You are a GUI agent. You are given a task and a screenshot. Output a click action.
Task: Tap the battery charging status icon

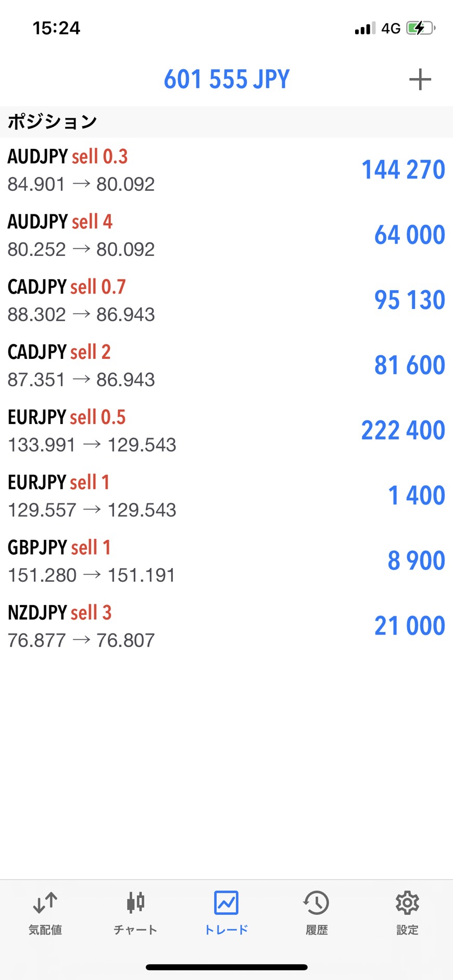click(420, 28)
